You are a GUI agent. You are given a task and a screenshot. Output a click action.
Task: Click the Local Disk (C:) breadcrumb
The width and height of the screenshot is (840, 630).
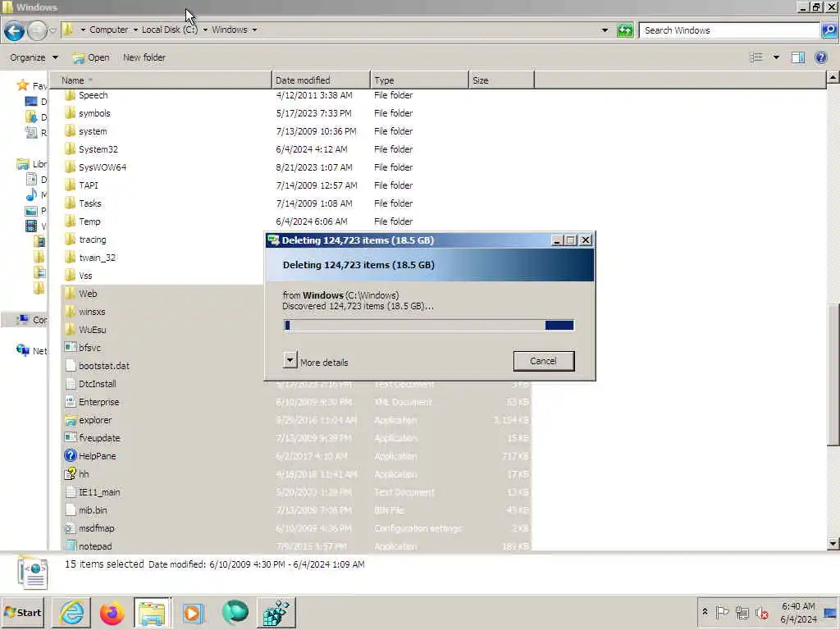tap(169, 30)
